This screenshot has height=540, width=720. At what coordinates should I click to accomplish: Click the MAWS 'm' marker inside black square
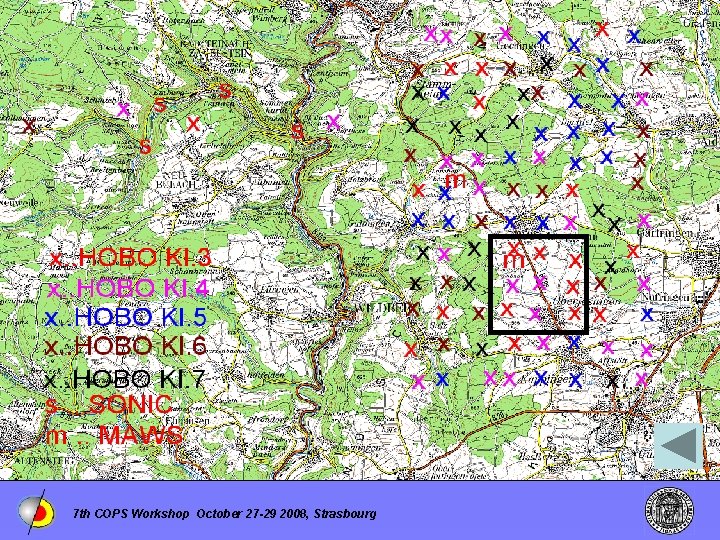(514, 261)
